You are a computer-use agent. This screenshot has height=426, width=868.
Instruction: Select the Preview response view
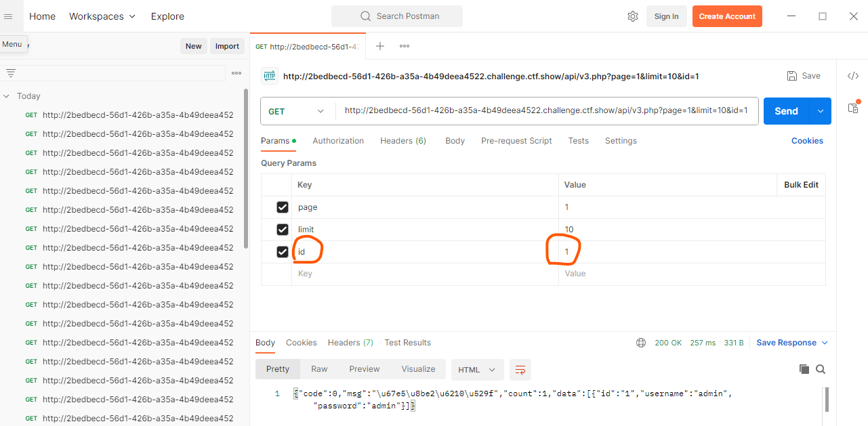pyautogui.click(x=365, y=369)
